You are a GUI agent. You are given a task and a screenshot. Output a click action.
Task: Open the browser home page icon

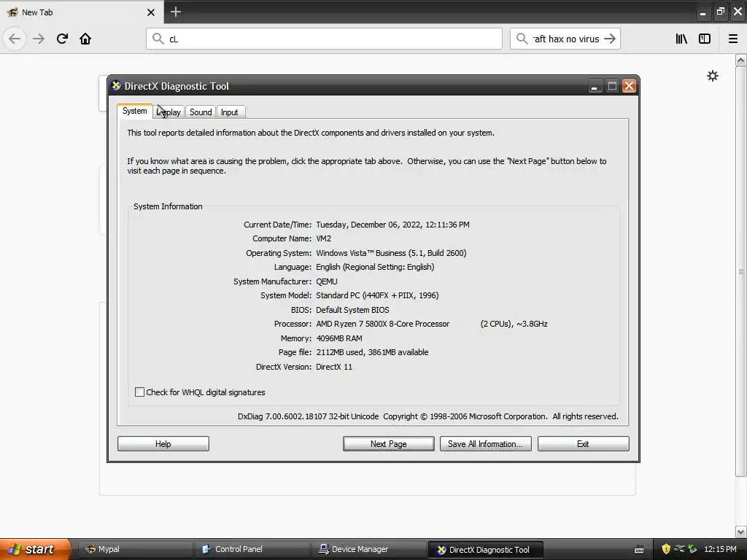pos(85,39)
